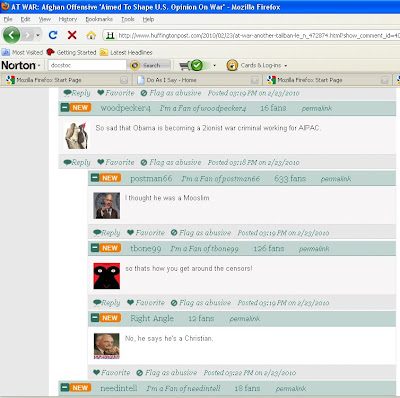Open the permalink for woodpecker4's comment
The image size is (400, 398).
(x=317, y=108)
